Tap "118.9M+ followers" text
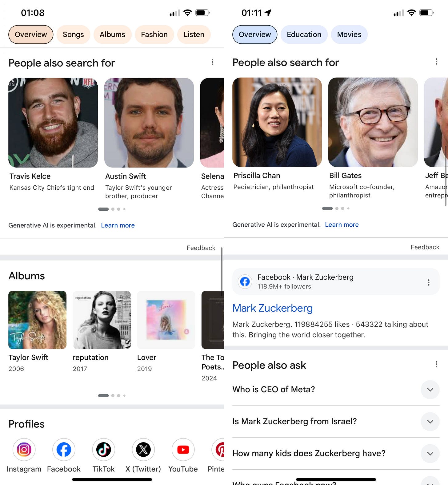 point(284,287)
